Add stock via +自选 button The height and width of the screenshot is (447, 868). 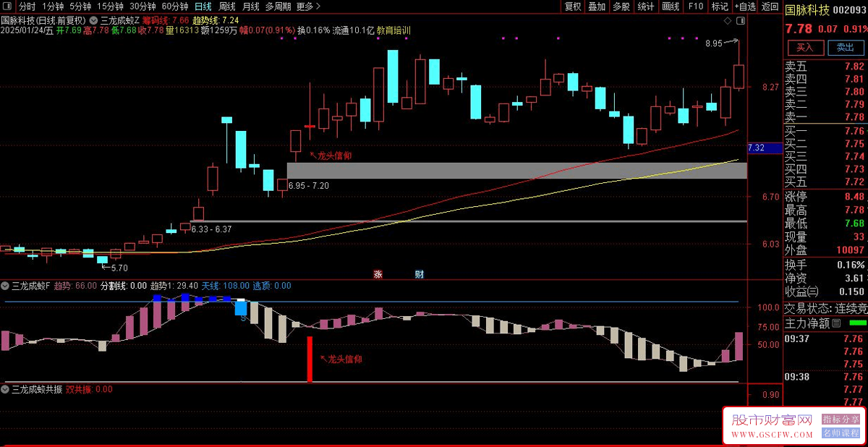[x=745, y=7]
